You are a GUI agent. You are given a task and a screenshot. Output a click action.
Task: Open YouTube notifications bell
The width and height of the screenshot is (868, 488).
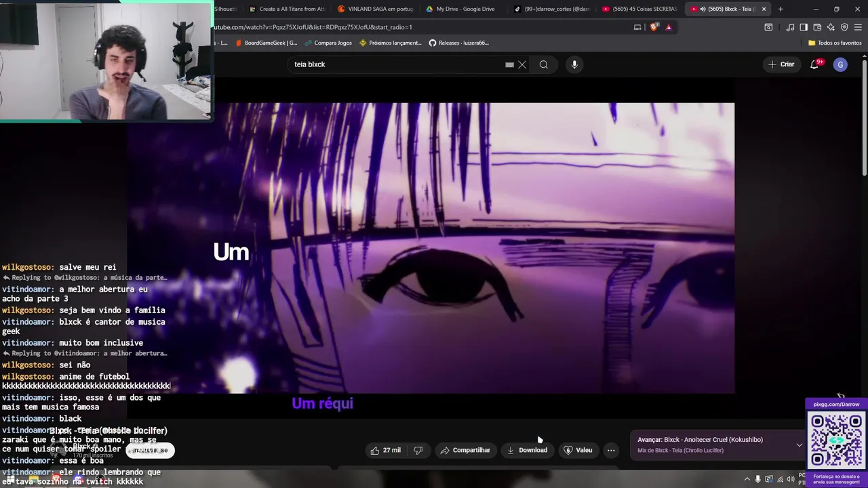[x=814, y=64]
